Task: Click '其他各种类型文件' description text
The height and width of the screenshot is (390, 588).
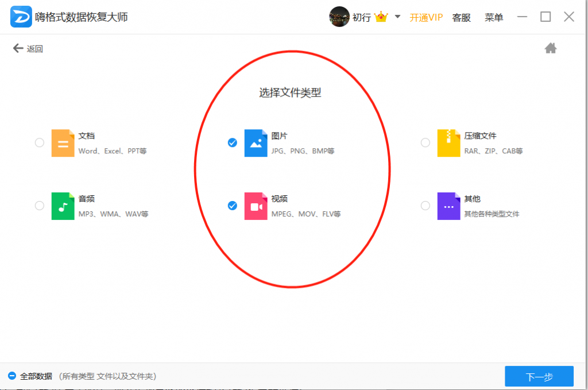Action: (492, 214)
